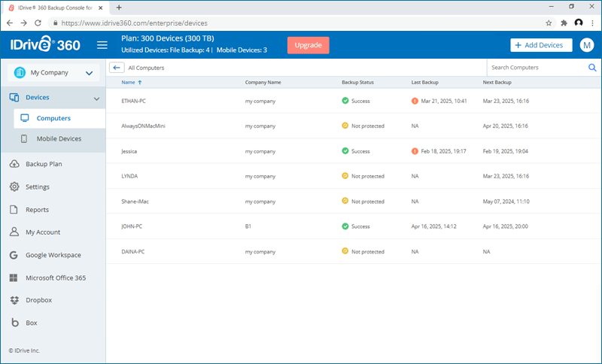Viewport: 602px width, 364px height.
Task: Bookmark this page with star icon
Action: coord(549,23)
